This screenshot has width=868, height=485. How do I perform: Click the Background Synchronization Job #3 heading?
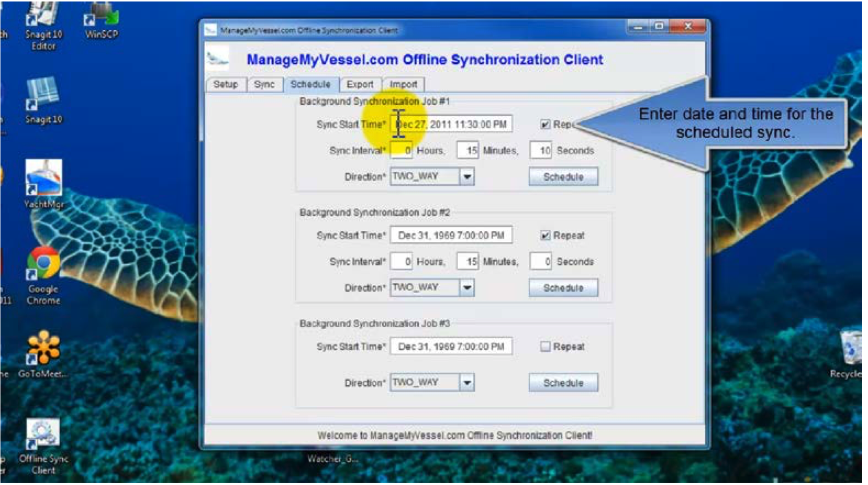tap(375, 324)
